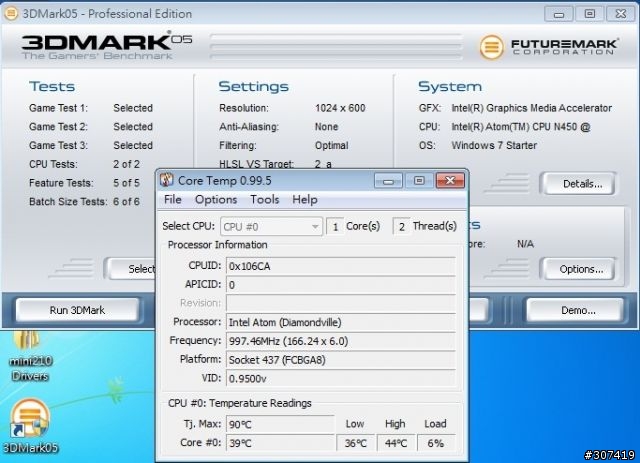This screenshot has height=463, width=640.
Task: Open the Options menu in Core Temp
Action: coord(216,200)
